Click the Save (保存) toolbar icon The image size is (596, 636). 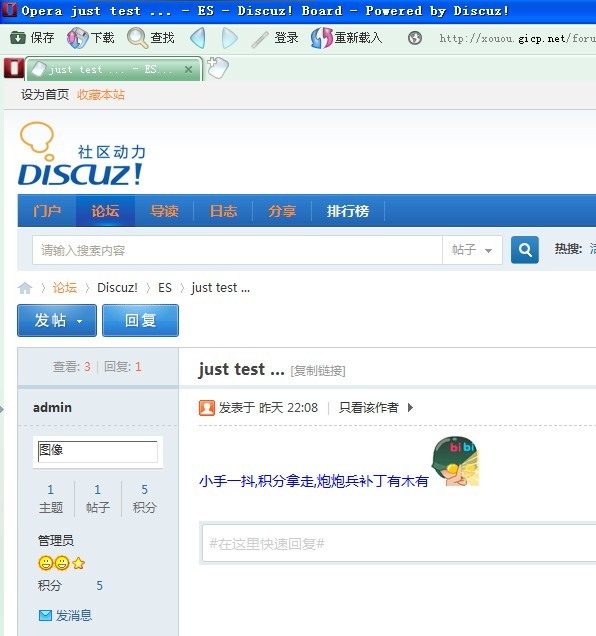[17, 38]
